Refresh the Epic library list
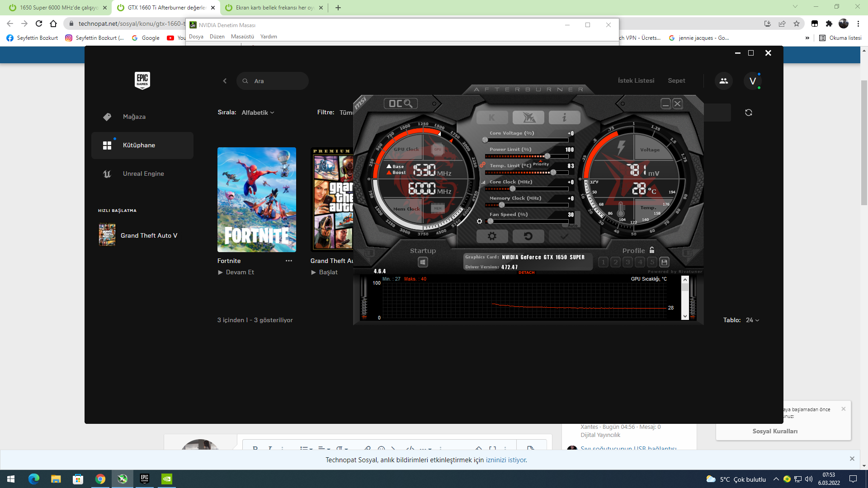The height and width of the screenshot is (488, 868). (x=749, y=113)
